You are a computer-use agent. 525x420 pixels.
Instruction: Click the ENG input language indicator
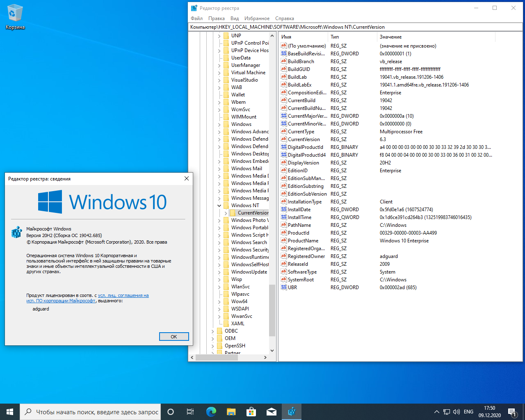pyautogui.click(x=468, y=412)
